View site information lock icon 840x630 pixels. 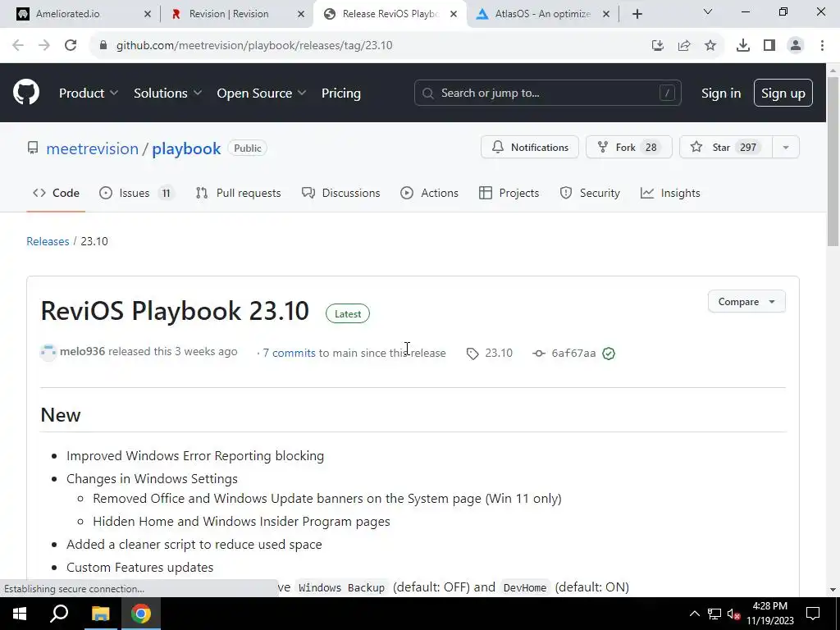(103, 45)
